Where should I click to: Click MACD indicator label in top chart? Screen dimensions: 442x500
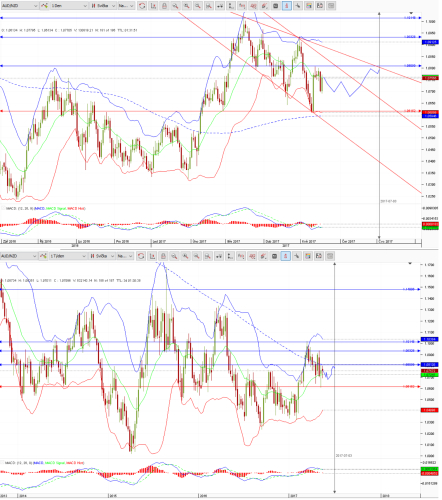46,208
